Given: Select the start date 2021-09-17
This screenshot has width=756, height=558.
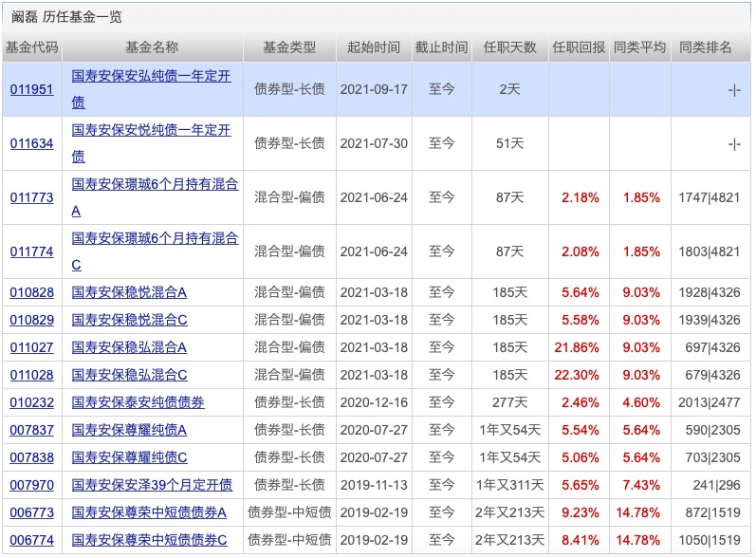Looking at the screenshot, I should point(374,89).
